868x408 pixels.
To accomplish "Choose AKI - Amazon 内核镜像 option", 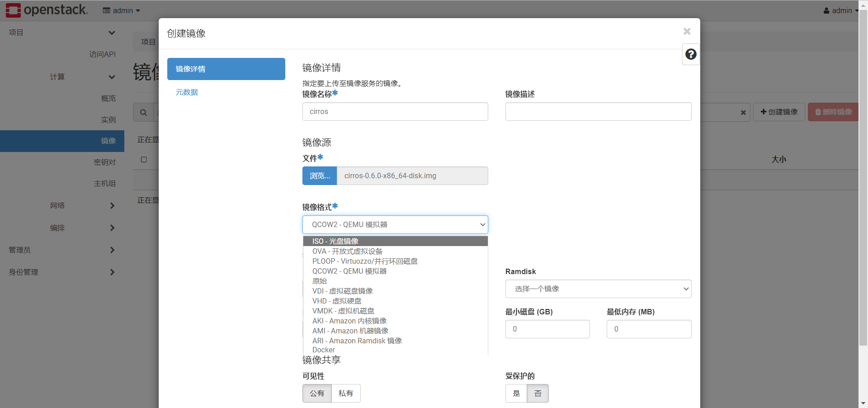I will click(x=395, y=321).
